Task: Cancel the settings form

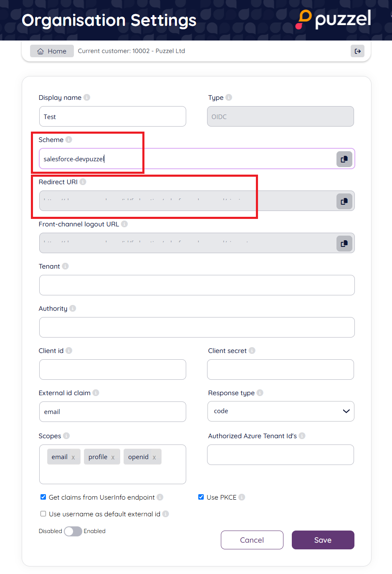Action: pyautogui.click(x=252, y=540)
